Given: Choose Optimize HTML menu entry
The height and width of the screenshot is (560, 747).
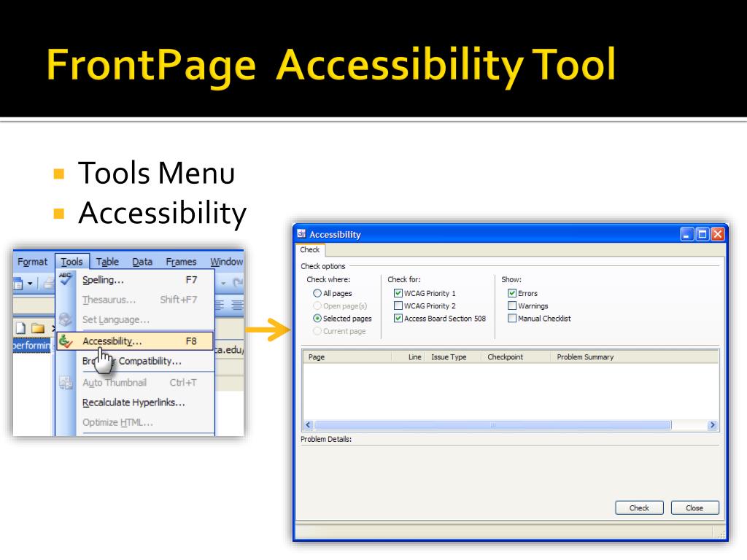Looking at the screenshot, I should coord(135,422).
